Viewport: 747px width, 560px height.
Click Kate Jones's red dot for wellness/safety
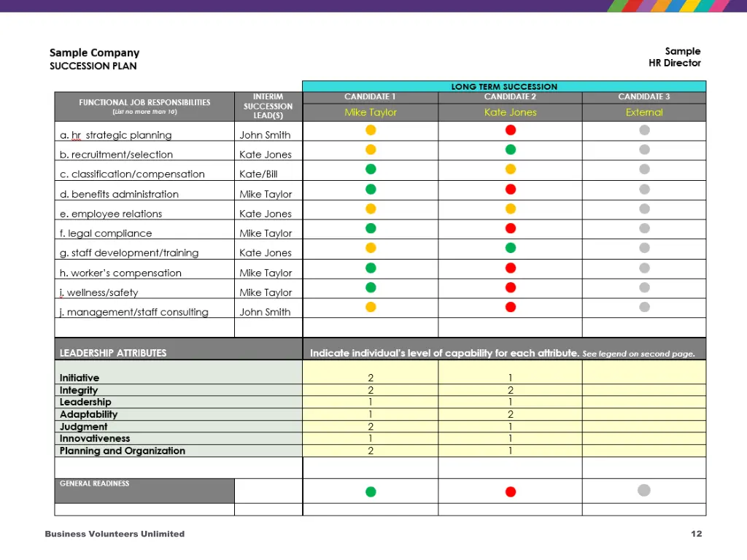[x=511, y=287]
